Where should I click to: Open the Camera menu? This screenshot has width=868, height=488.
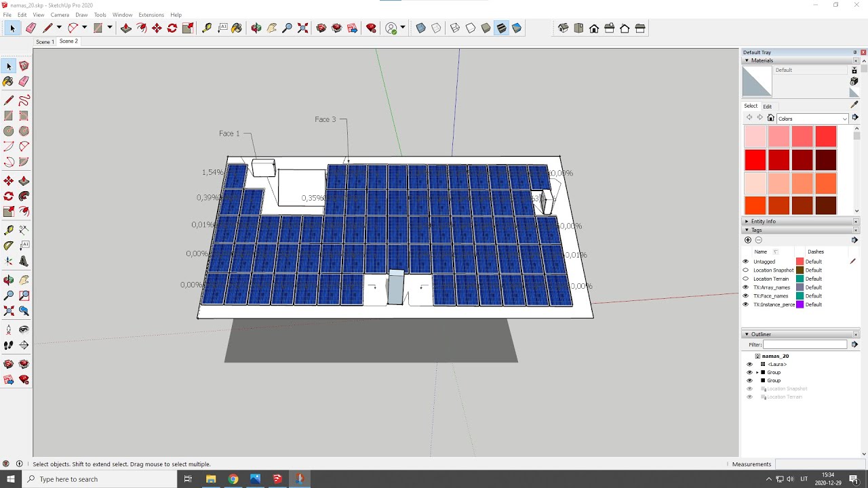pyautogui.click(x=60, y=15)
